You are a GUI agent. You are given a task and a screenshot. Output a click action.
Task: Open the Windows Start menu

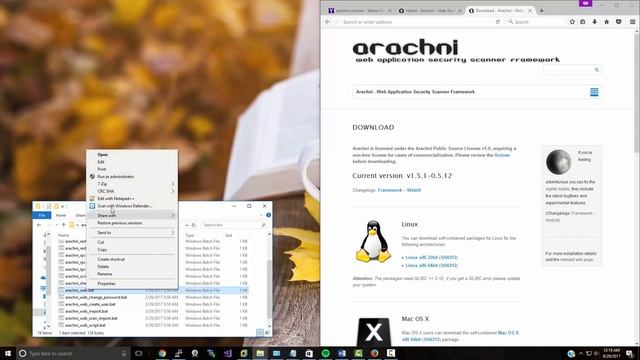(x=8, y=353)
